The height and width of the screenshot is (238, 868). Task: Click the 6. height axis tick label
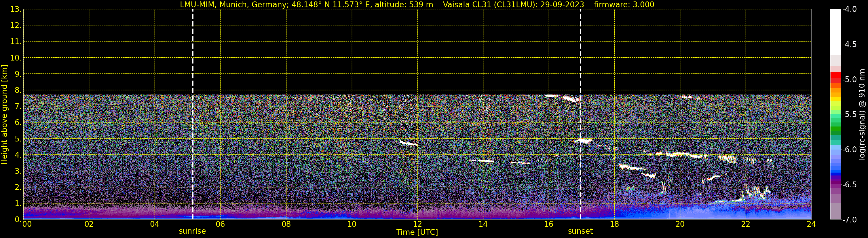[x=18, y=122]
